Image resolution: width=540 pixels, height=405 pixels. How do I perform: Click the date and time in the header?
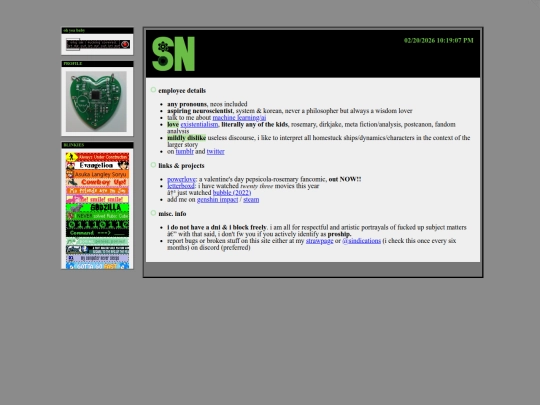click(439, 40)
